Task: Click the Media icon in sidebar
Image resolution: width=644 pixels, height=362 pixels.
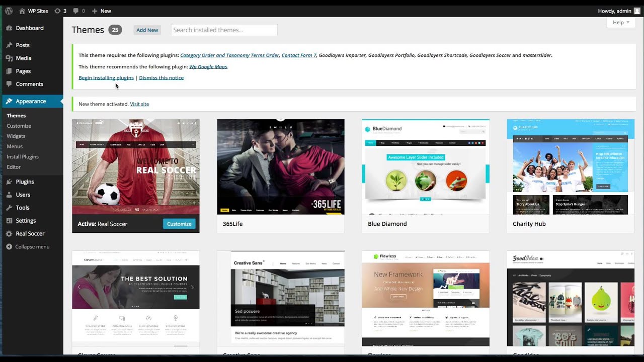Action: coord(9,58)
